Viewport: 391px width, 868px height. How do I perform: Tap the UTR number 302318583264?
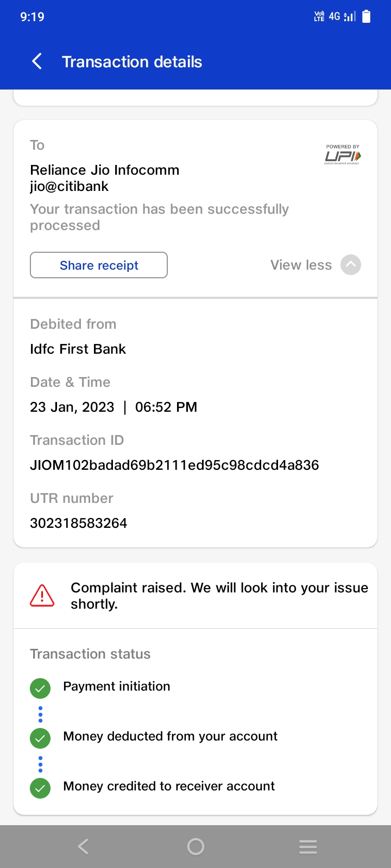79,523
